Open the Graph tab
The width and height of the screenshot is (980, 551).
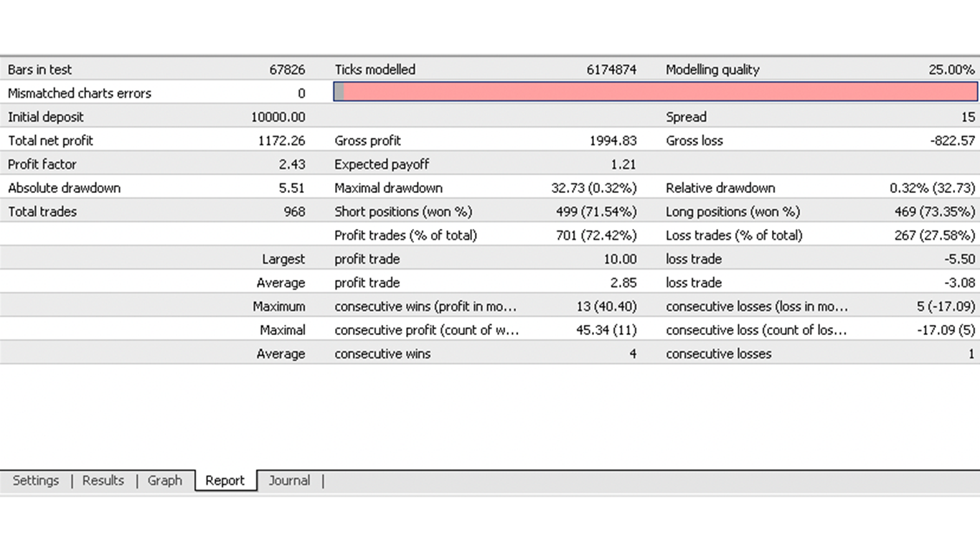click(165, 481)
